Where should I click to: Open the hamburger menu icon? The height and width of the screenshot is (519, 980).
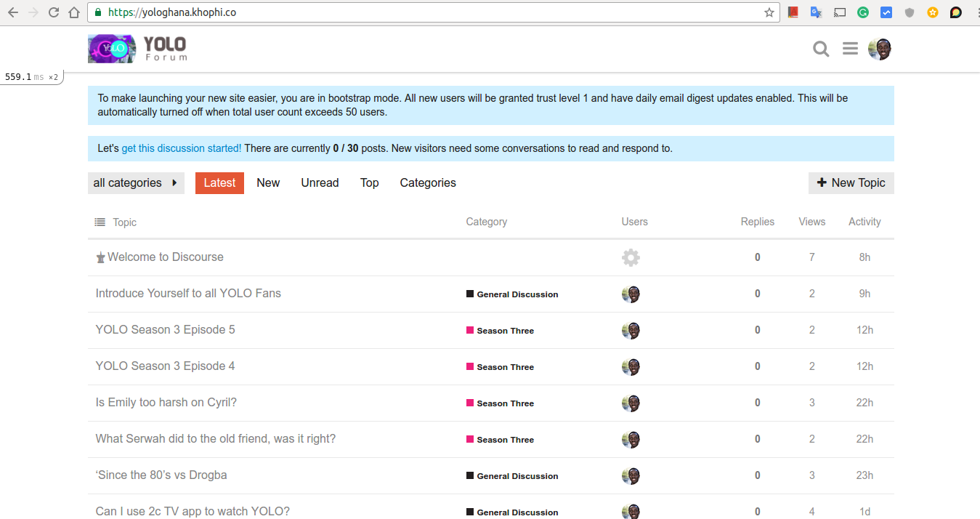point(850,49)
